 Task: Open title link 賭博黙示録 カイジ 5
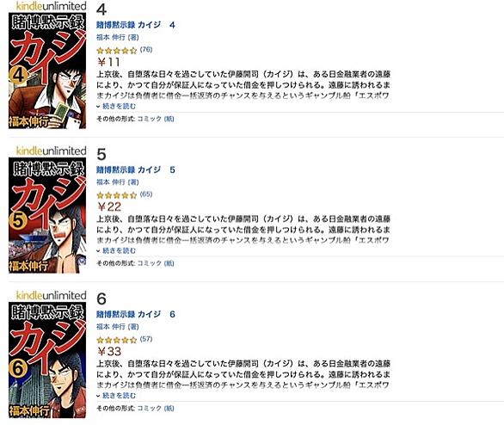(136, 169)
